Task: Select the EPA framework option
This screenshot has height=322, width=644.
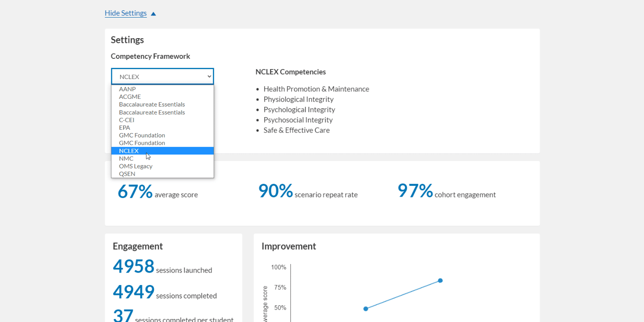Action: pos(162,128)
